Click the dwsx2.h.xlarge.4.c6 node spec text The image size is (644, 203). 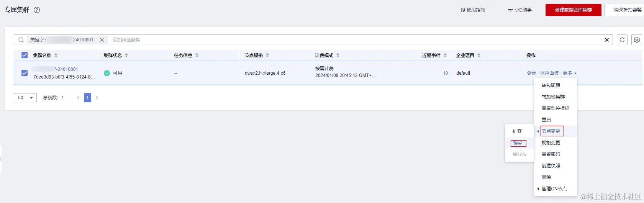coord(265,73)
